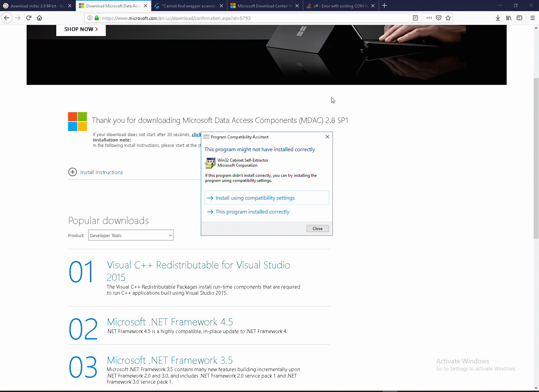Toggle Reader View in address bar
539x392 pixels.
[x=415, y=18]
